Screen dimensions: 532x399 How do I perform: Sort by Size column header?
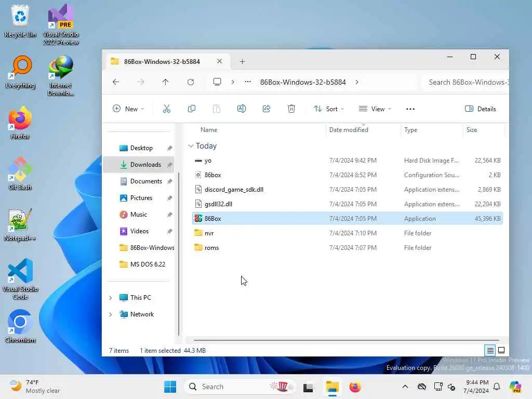coord(472,129)
